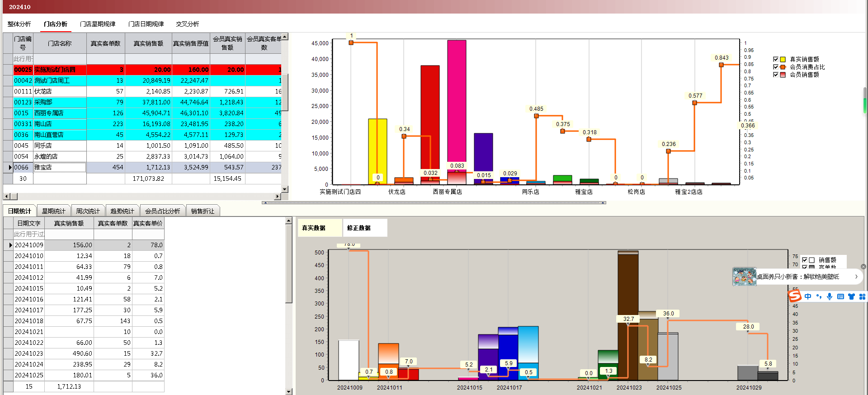Image resolution: width=868 pixels, height=395 pixels.
Task: Switch to 趋势统计 tab
Action: pos(123,211)
